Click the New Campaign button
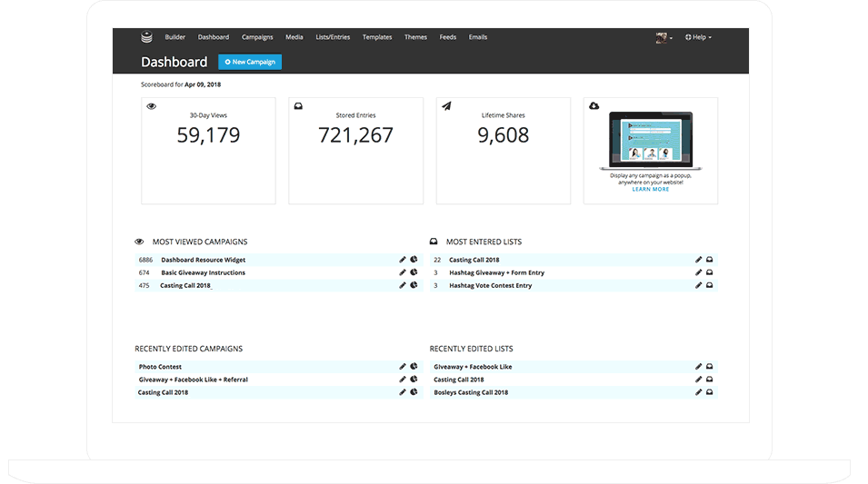 (x=250, y=62)
